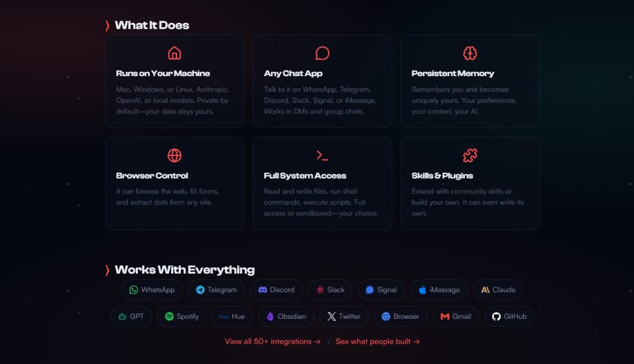634x364 pixels.
Task: Click the Gmail integration chip
Action: (x=456, y=316)
